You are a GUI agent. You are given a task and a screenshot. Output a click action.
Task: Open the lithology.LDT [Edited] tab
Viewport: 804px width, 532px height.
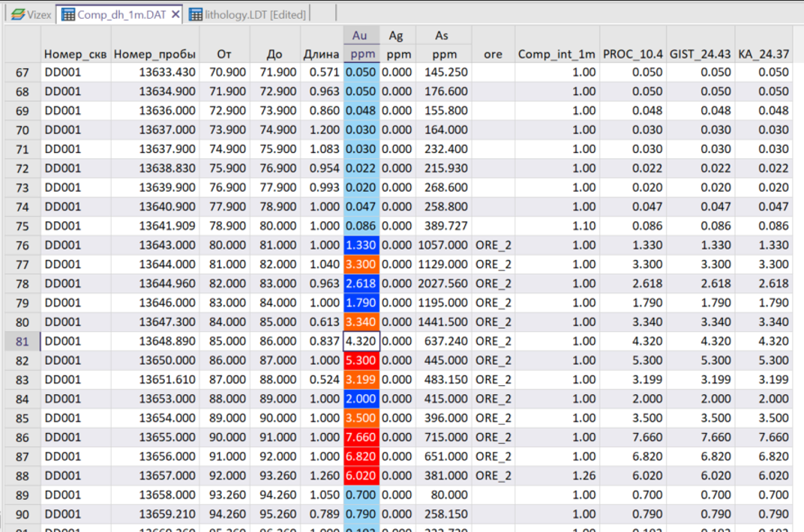tap(255, 14)
